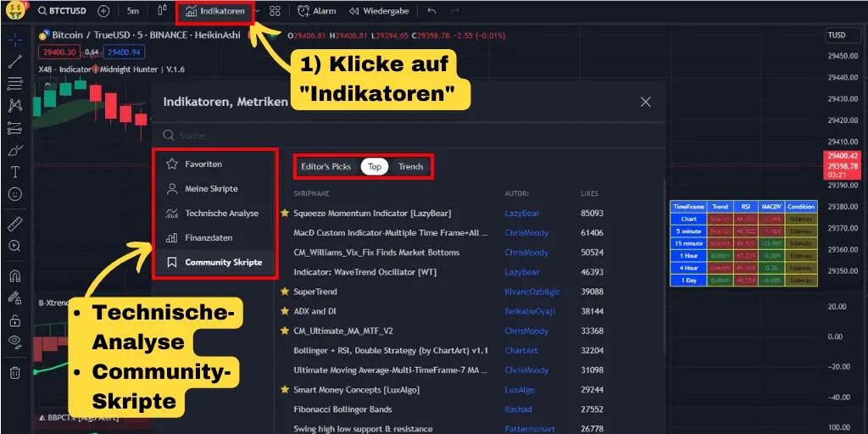The height and width of the screenshot is (434, 868).
Task: Select the Fibonacci horizontal lines tool
Action: click(15, 84)
